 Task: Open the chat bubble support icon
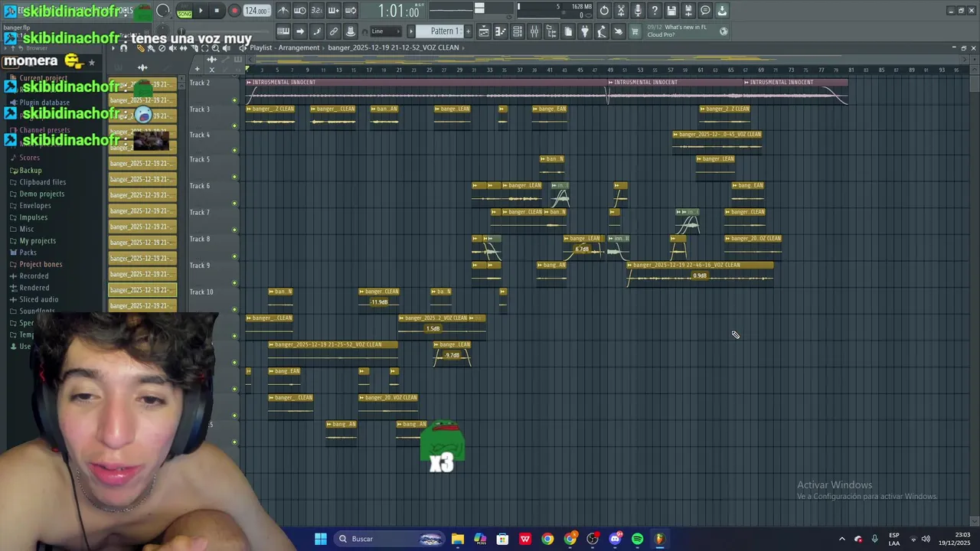coord(705,11)
